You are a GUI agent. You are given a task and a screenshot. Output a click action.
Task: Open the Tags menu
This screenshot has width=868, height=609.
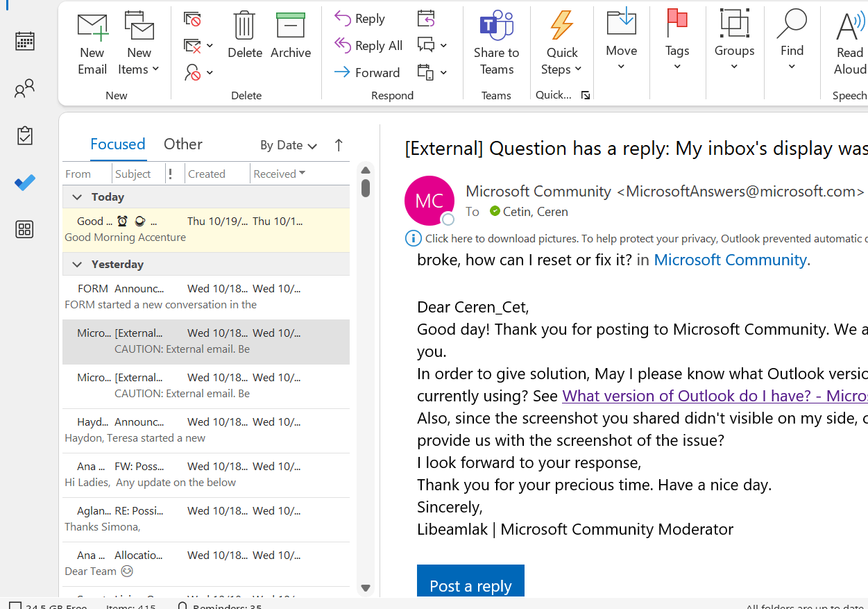pyautogui.click(x=677, y=40)
